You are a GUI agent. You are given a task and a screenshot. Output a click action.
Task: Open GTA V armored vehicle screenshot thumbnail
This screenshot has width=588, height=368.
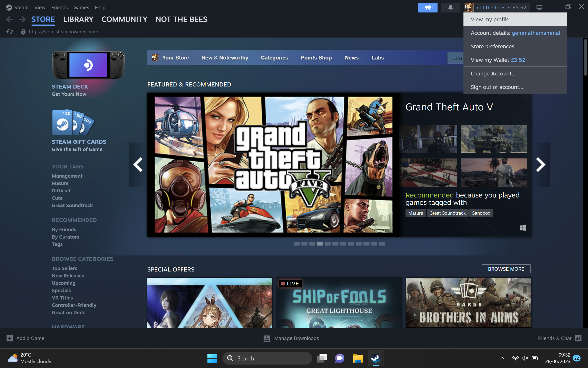(494, 139)
